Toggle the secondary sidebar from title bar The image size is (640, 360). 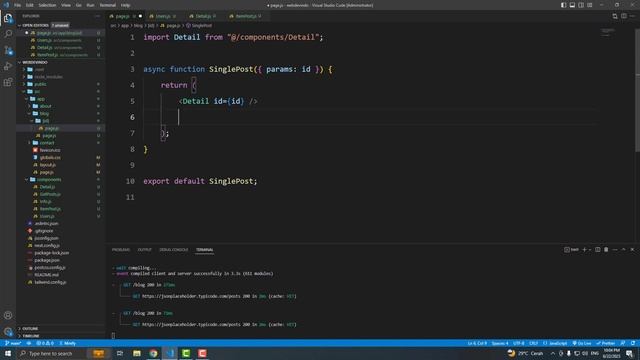tap(581, 5)
